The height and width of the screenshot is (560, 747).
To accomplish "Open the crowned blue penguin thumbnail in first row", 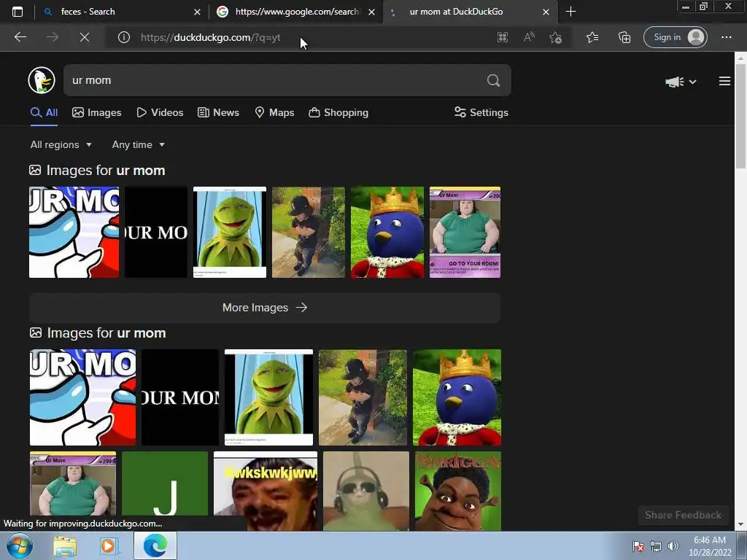I will click(x=387, y=233).
